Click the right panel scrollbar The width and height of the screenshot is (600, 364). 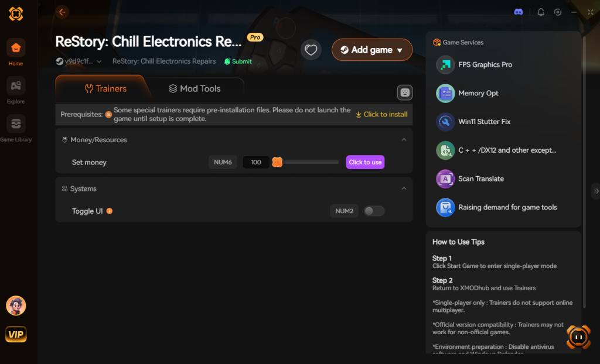pos(584,172)
